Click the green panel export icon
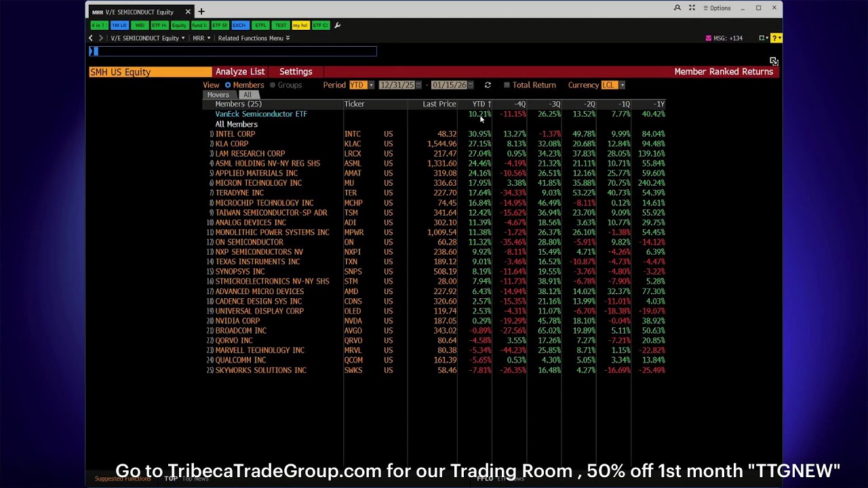The image size is (868, 488). (763, 38)
